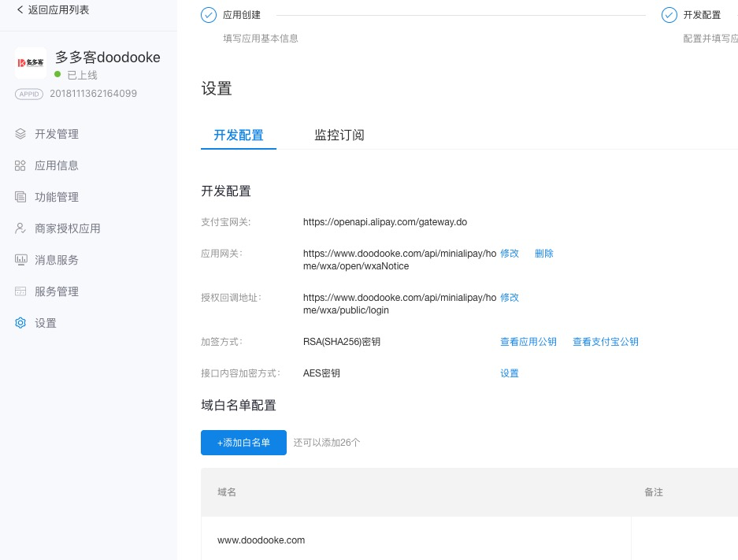The height and width of the screenshot is (560, 738).
Task: Open 消息服务 menu item
Action: click(57, 260)
